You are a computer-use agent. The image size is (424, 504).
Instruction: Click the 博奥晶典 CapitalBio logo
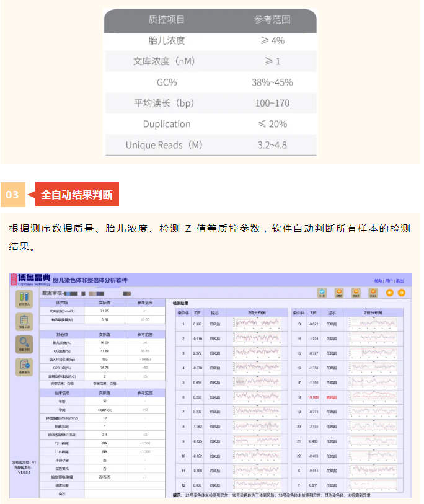pos(30,280)
